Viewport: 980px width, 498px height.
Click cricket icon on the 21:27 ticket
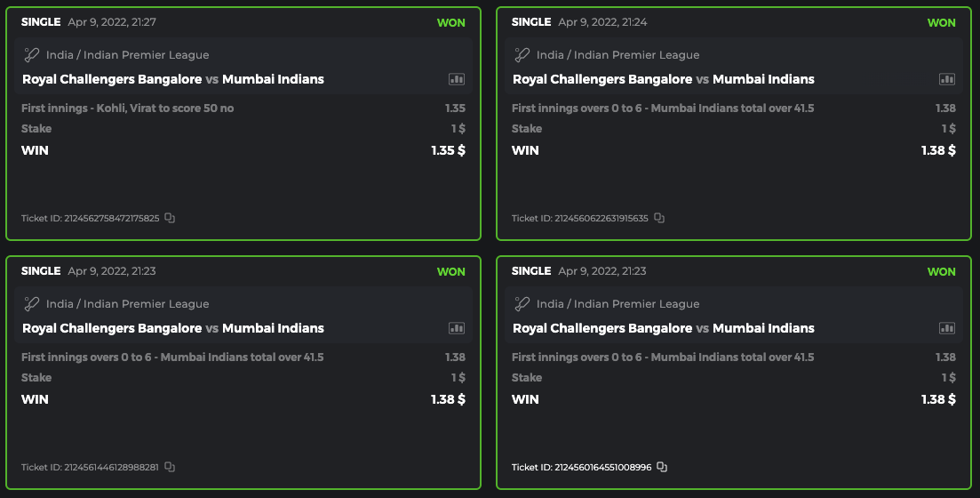pyautogui.click(x=32, y=54)
